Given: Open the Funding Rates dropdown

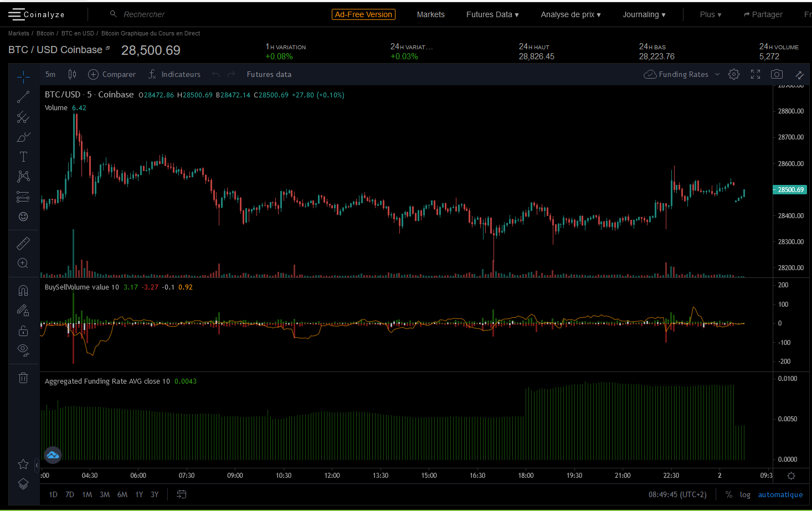Looking at the screenshot, I should point(682,74).
